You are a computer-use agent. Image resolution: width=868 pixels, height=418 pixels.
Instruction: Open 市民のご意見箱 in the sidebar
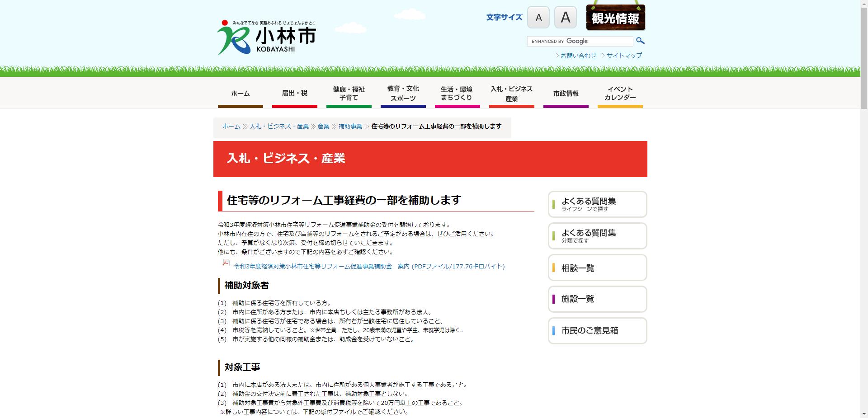[597, 331]
